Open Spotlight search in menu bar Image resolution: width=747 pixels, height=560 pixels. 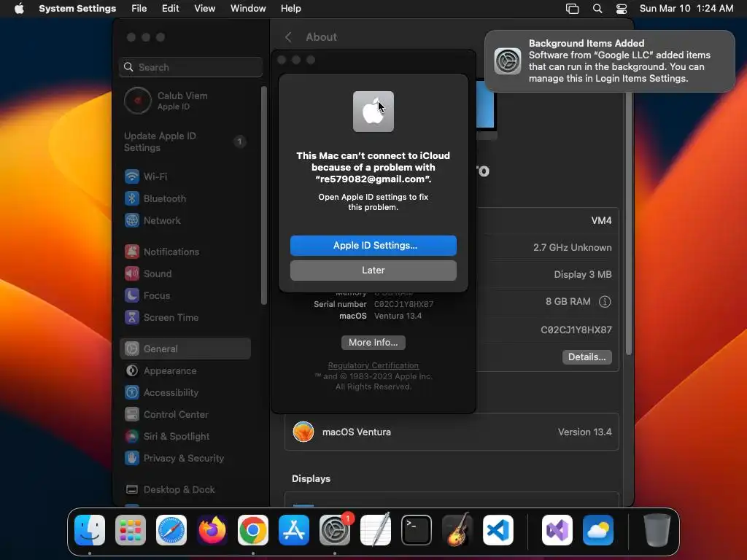[x=597, y=9]
